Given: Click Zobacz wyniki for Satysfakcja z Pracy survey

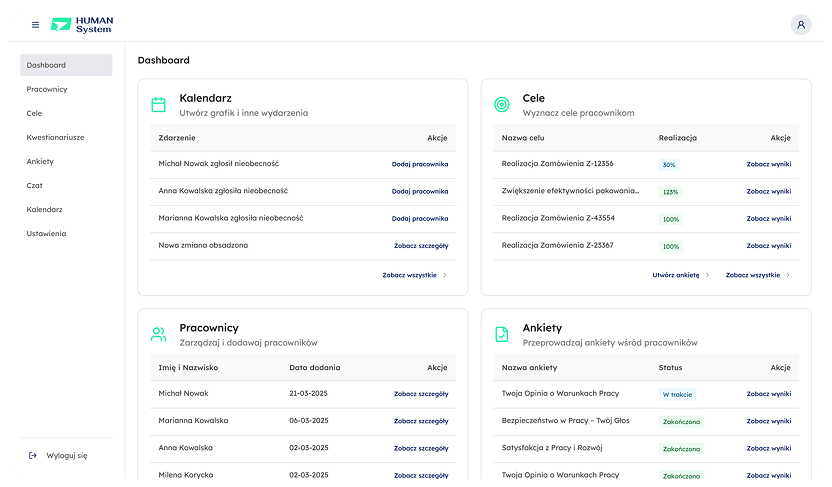Looking at the screenshot, I should 768,448.
